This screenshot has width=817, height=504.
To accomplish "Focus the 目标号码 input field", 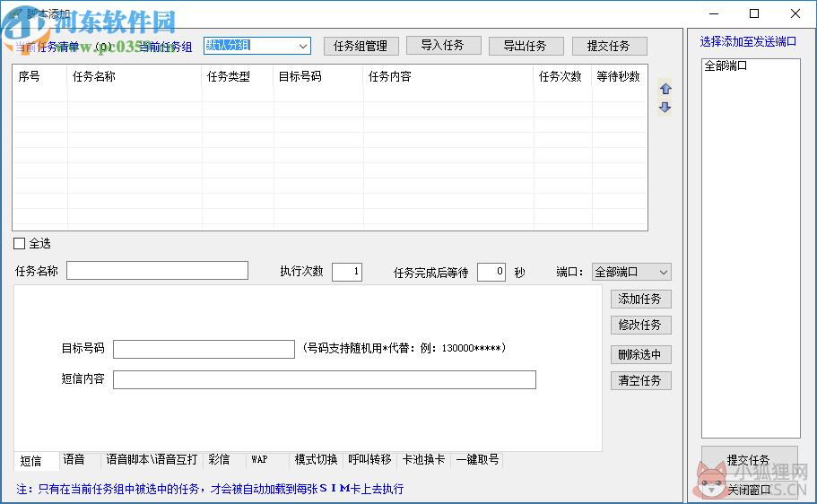I will [204, 349].
